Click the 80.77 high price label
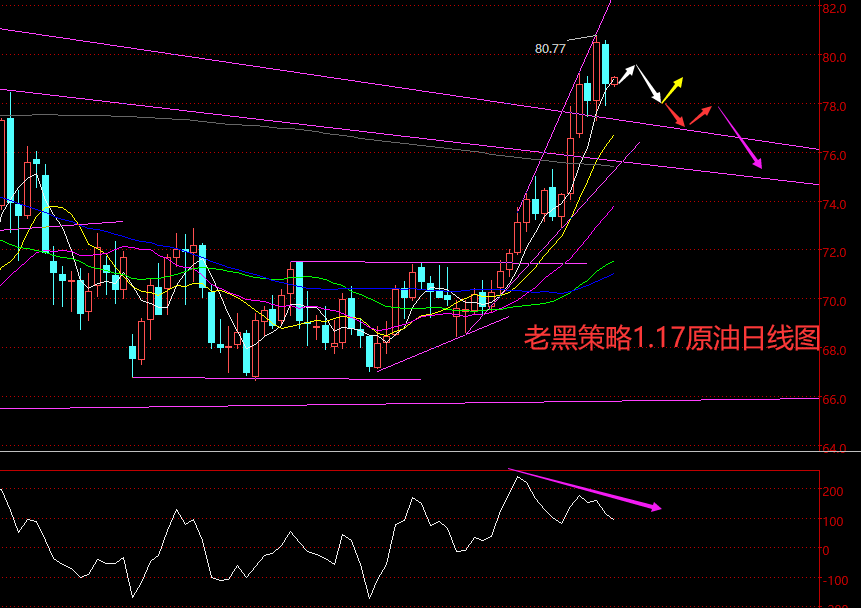The height and width of the screenshot is (608, 861). click(x=550, y=49)
